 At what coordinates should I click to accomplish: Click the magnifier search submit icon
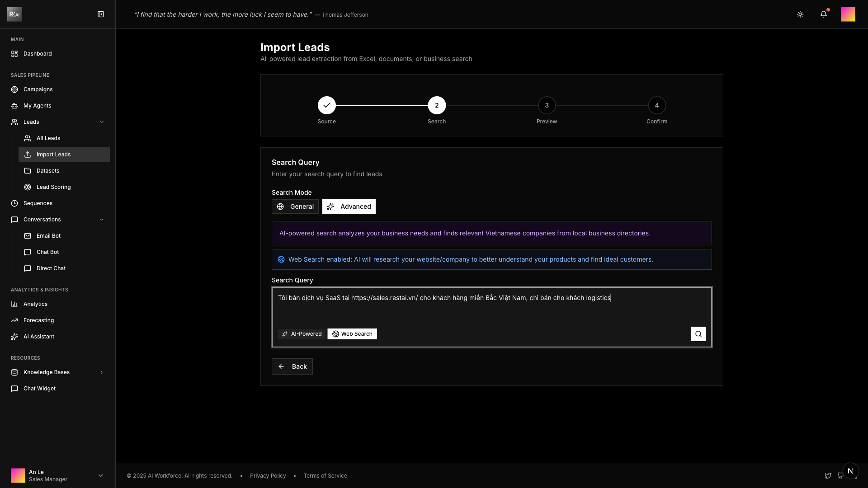(x=698, y=334)
